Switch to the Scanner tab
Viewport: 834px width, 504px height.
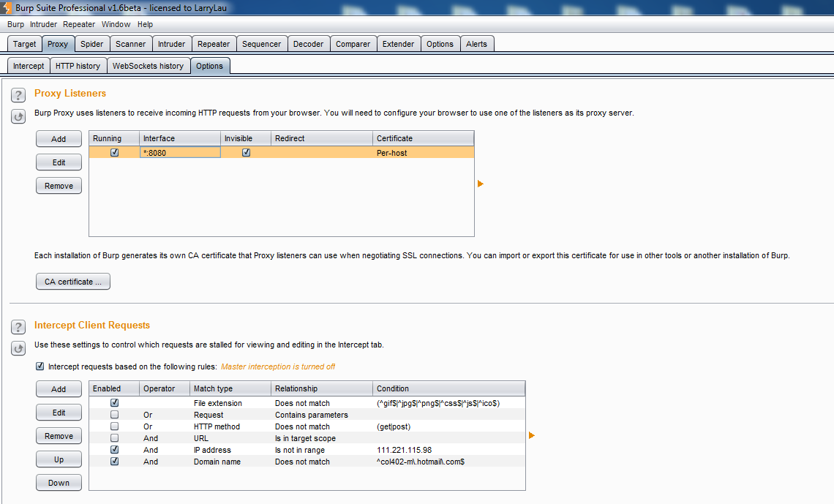tap(130, 44)
